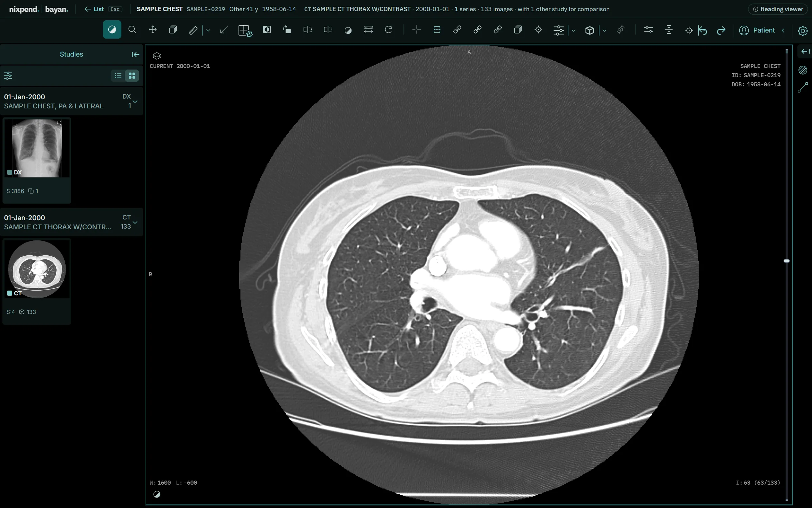This screenshot has width=812, height=508.
Task: Select the diagonal arrow annotation tool
Action: (x=224, y=30)
